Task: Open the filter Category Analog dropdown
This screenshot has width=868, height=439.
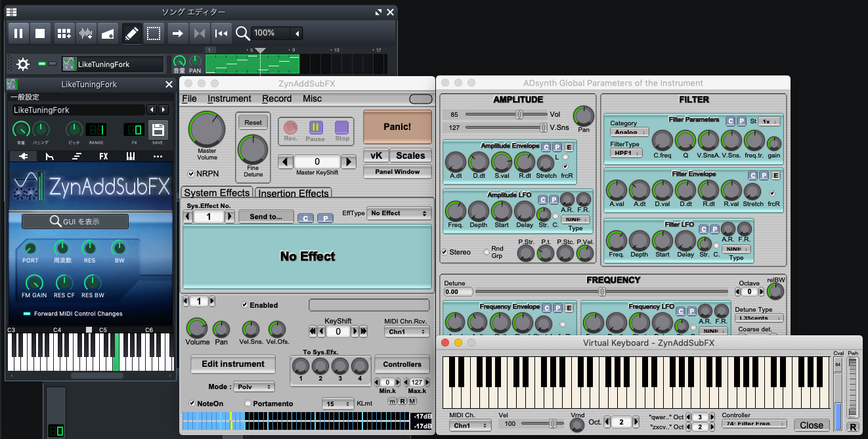Action: pos(629,132)
